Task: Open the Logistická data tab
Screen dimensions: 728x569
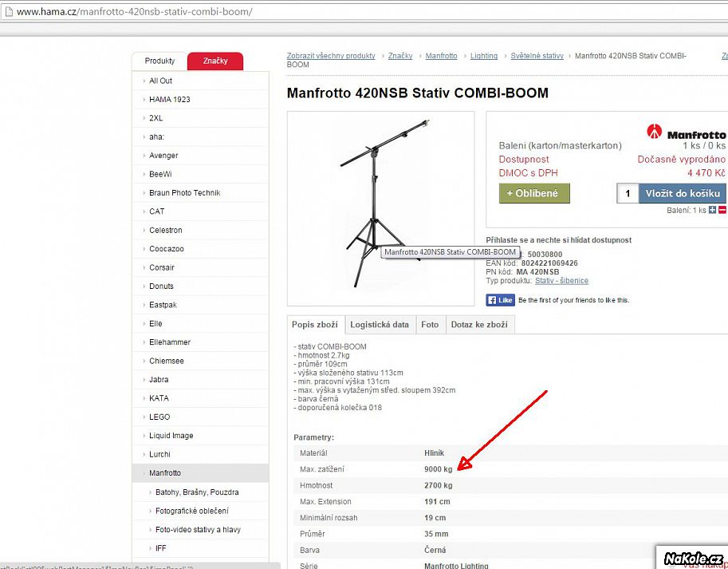Action: coord(380,325)
